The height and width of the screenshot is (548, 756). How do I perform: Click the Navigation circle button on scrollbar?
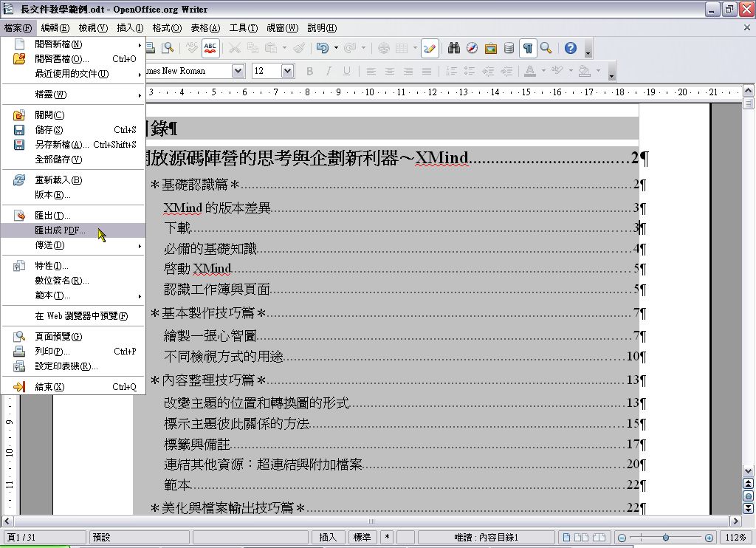pyautogui.click(x=749, y=496)
